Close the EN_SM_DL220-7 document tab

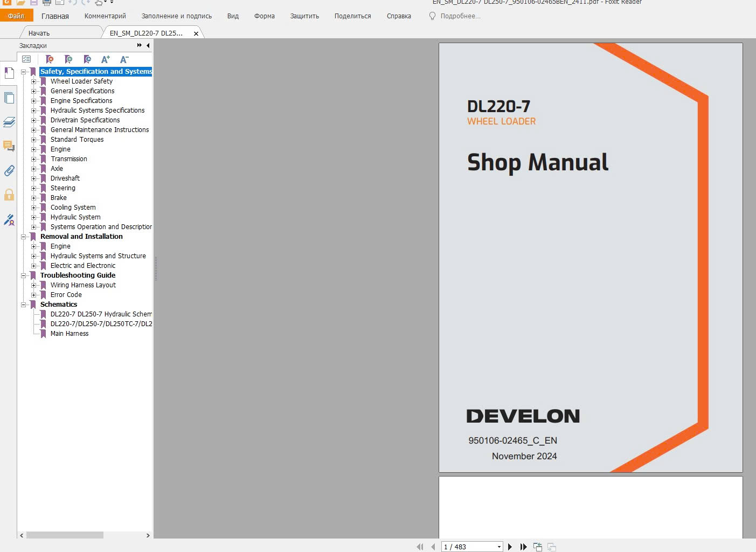click(196, 33)
